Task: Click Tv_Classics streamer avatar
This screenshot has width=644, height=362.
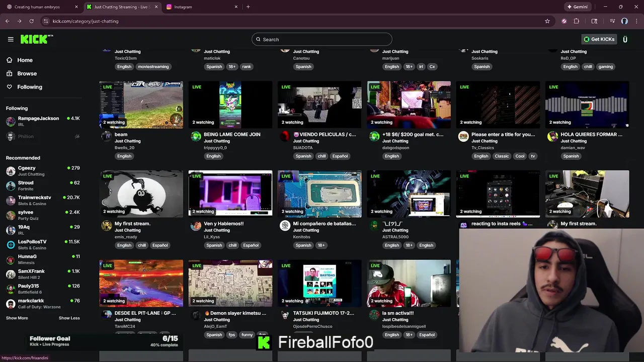Action: tap(463, 136)
